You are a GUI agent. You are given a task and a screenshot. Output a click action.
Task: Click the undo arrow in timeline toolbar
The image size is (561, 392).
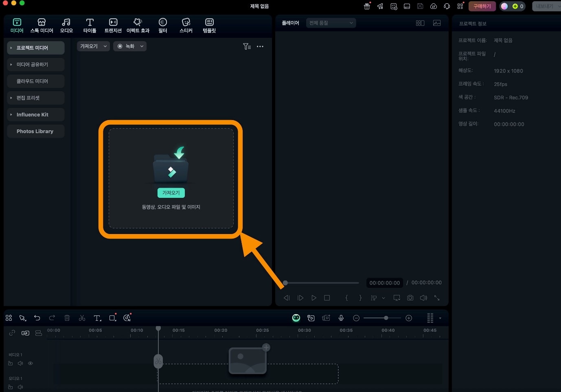pyautogui.click(x=37, y=318)
